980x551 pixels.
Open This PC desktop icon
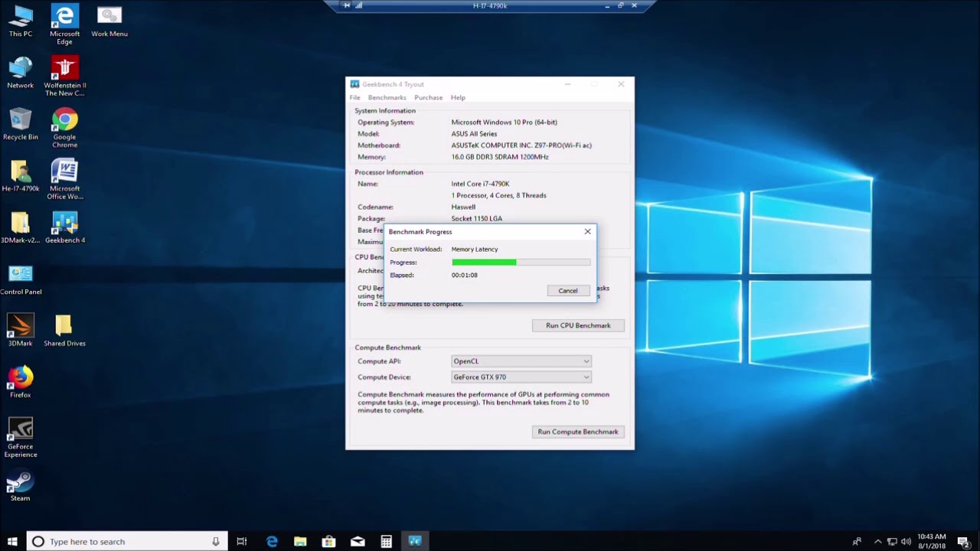coord(21,21)
